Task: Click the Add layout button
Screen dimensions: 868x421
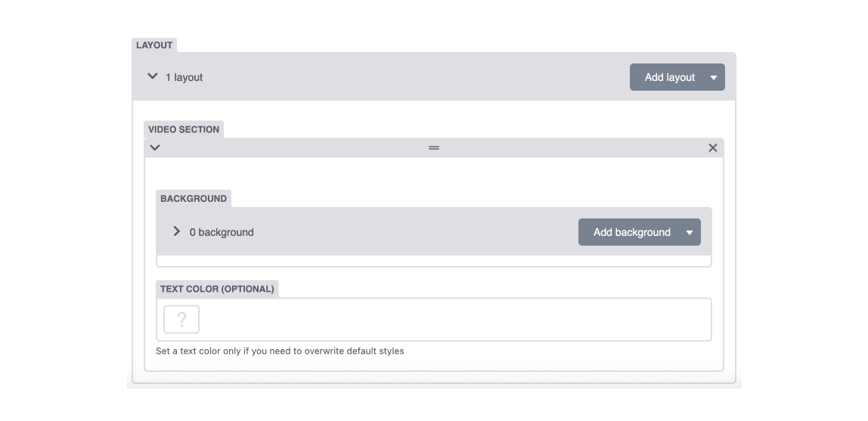Action: [668, 77]
